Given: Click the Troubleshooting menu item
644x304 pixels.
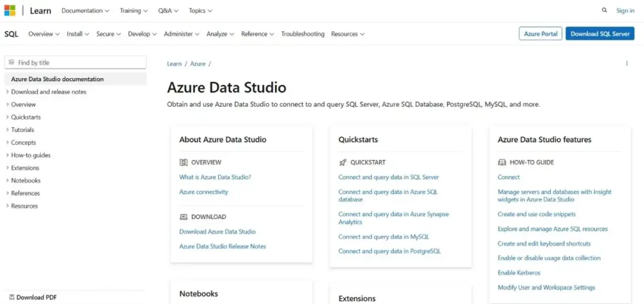Looking at the screenshot, I should click(303, 34).
